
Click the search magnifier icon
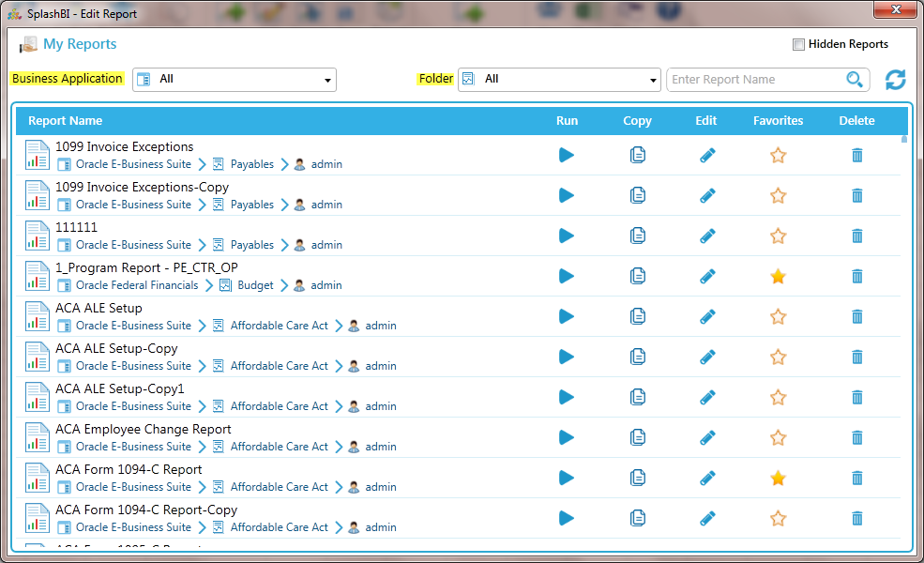point(855,80)
